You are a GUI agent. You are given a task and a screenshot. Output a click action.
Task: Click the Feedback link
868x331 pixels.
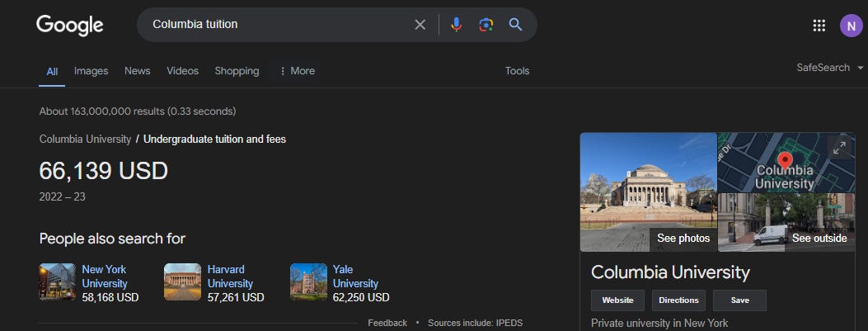coord(387,323)
